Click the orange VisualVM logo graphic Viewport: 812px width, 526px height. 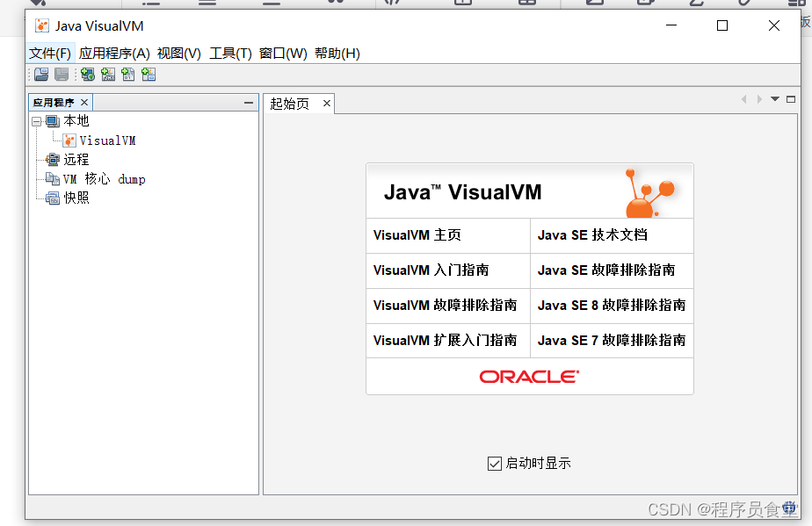point(650,192)
